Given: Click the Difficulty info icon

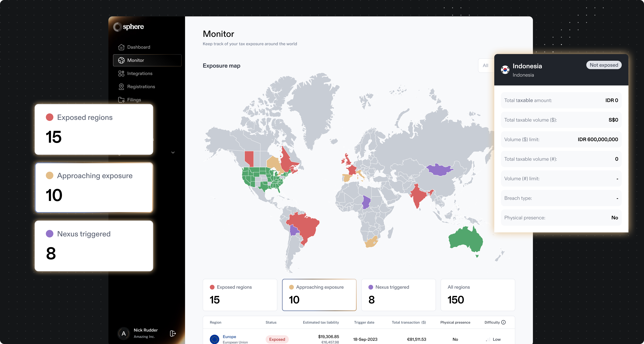Looking at the screenshot, I should pos(504,322).
